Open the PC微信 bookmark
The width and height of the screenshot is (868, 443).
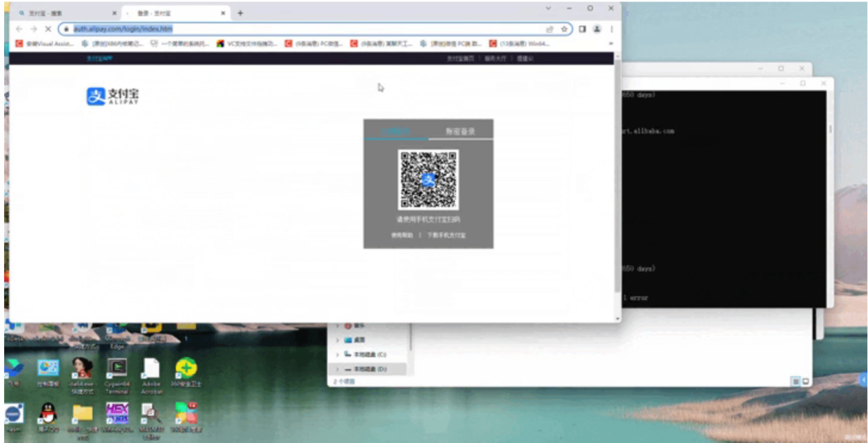tap(314, 43)
